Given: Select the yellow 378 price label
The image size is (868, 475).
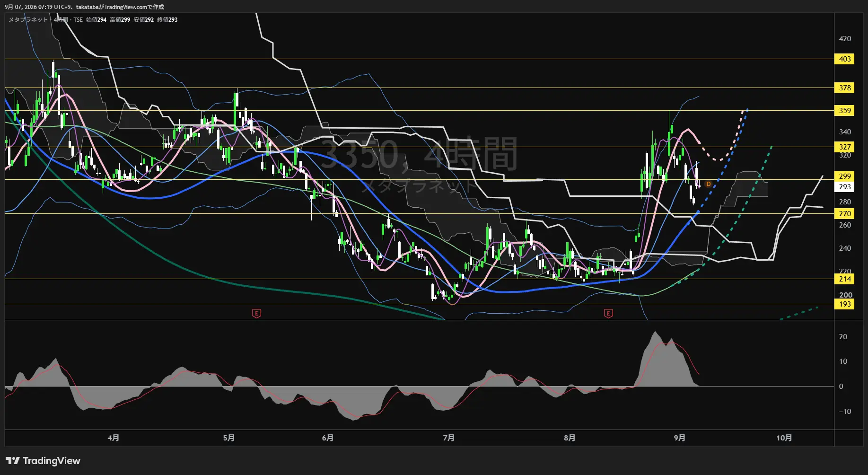Looking at the screenshot, I should pyautogui.click(x=845, y=88).
